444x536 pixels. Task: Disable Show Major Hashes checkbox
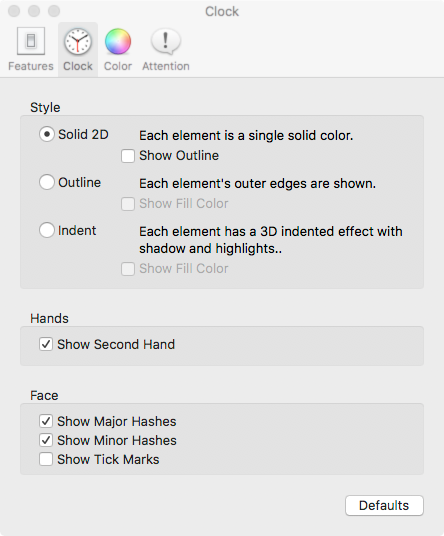click(46, 421)
